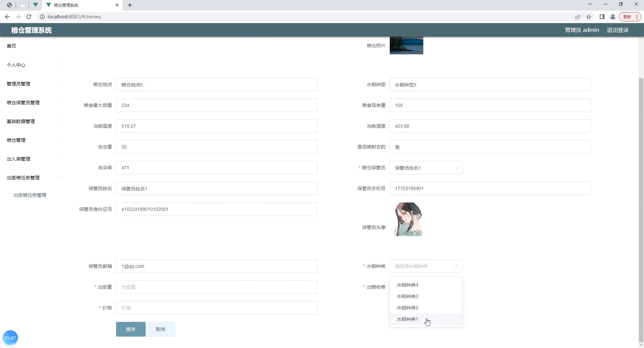Reload the page with refresh icon
This screenshot has height=348, width=644.
29,17
